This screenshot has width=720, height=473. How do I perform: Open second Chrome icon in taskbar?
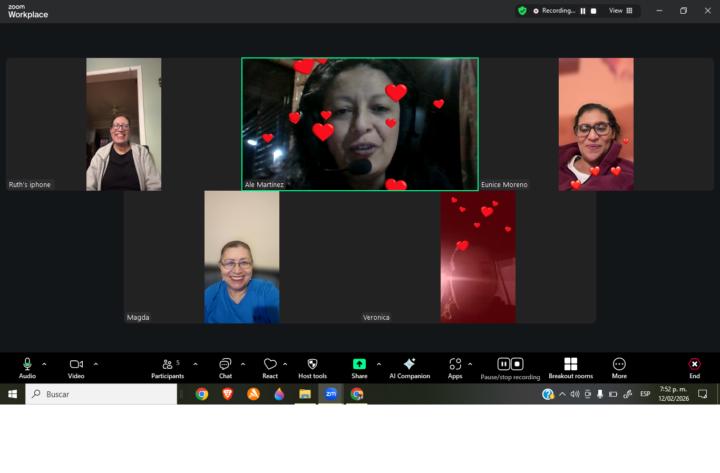point(356,394)
